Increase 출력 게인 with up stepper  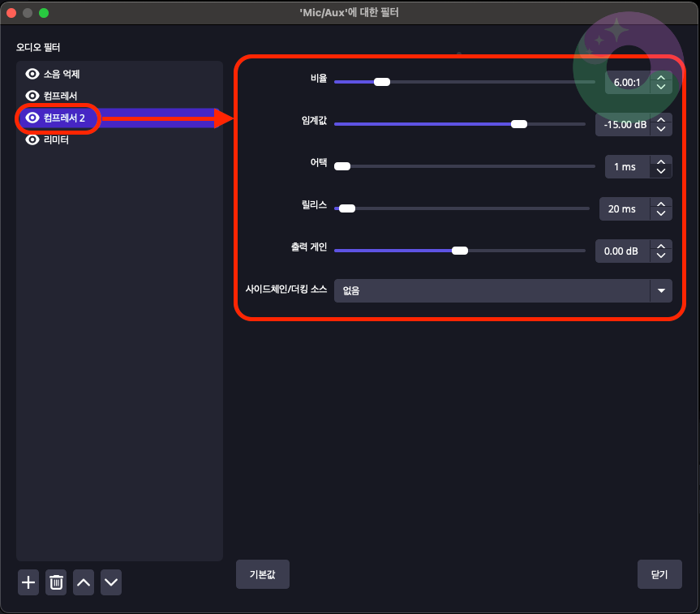click(x=661, y=246)
